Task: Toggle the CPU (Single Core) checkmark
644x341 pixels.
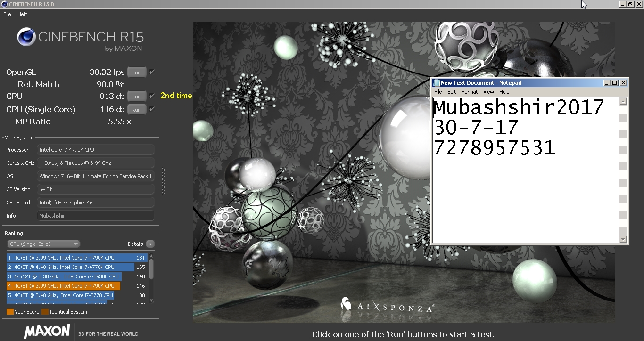Action: point(152,109)
